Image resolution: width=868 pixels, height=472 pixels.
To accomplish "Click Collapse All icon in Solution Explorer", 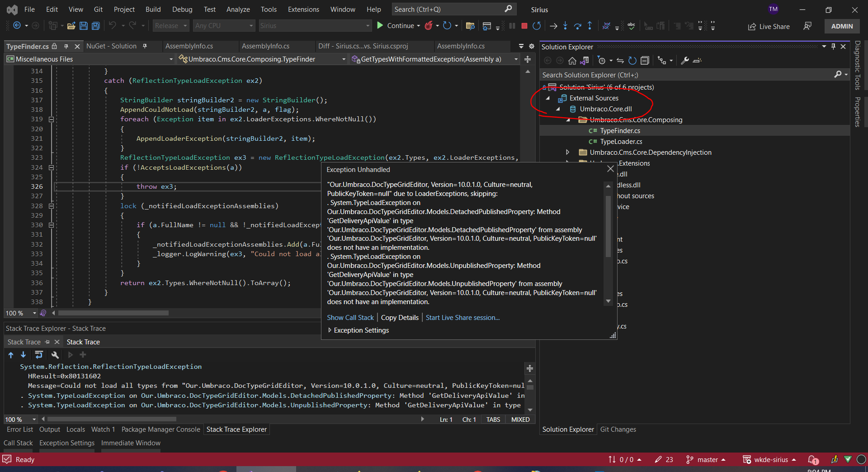I will click(x=645, y=61).
